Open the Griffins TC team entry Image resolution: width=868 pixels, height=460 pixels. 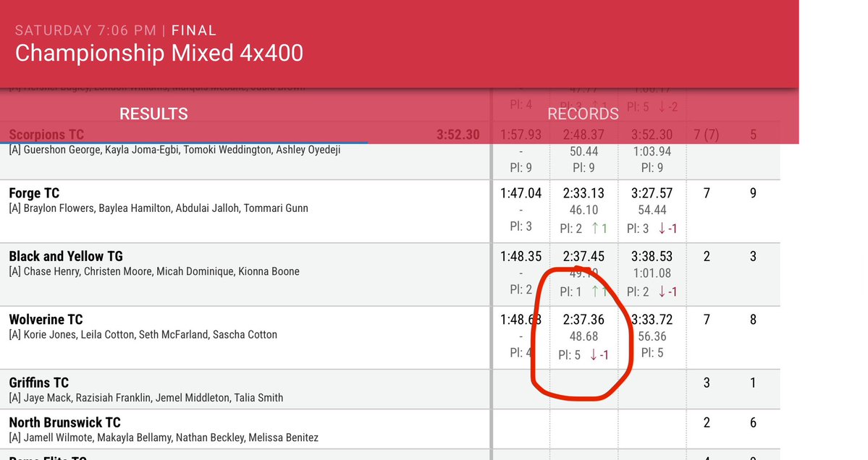tap(39, 383)
